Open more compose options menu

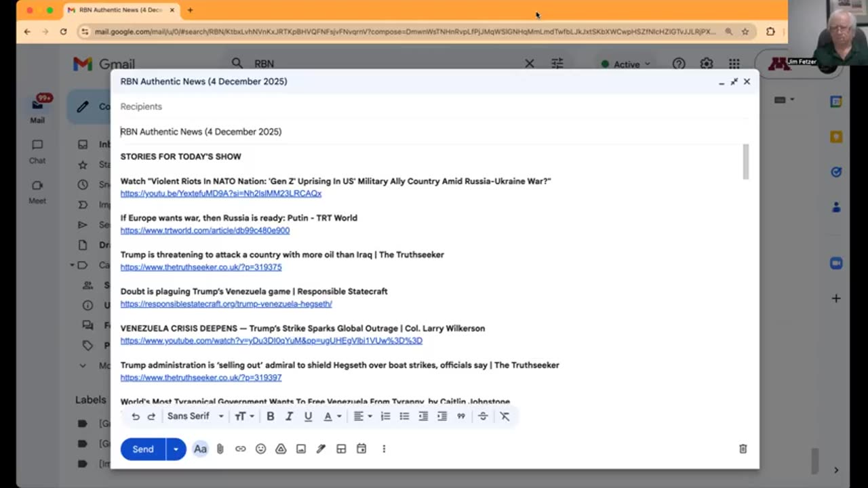click(384, 449)
